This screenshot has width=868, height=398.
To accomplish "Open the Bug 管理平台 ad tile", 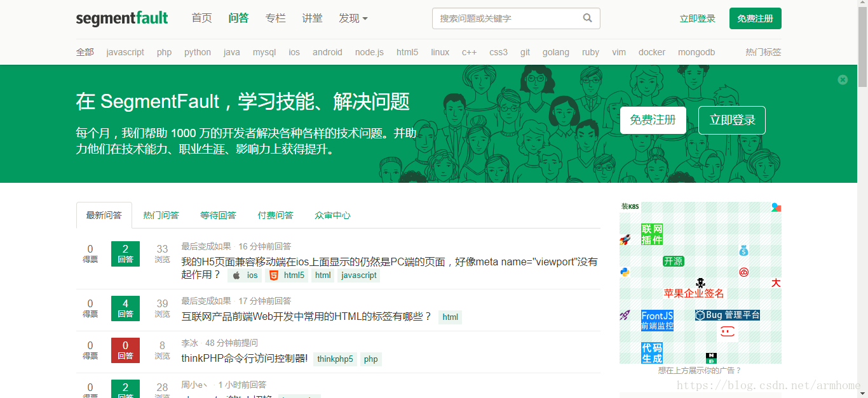I will tap(728, 315).
